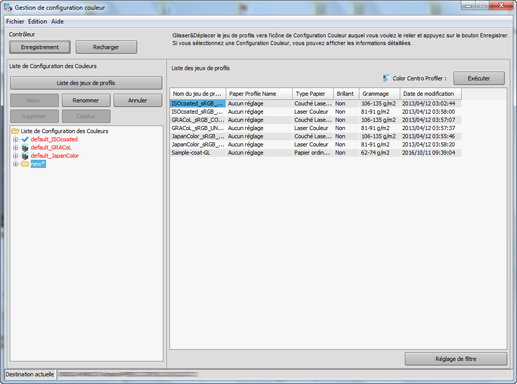Viewport: 517px width, 384px height.
Task: Click Papier ordin... cell in the Sample-coat-GL row
Action: (312, 153)
